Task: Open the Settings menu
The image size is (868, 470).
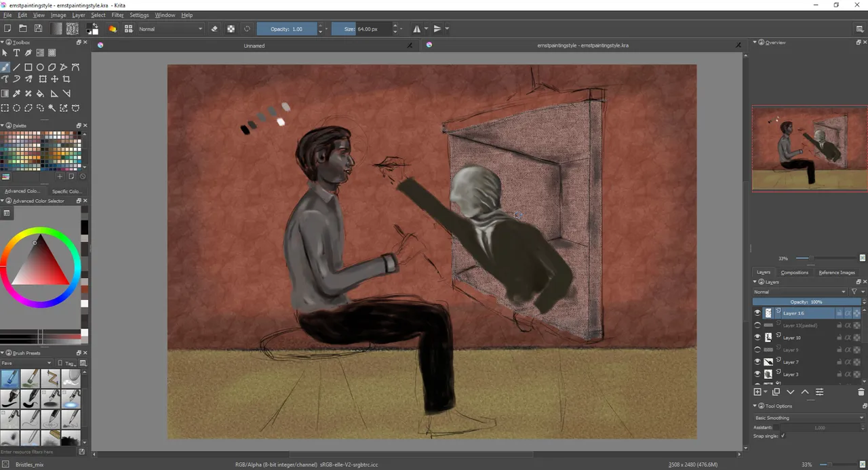Action: [139, 15]
